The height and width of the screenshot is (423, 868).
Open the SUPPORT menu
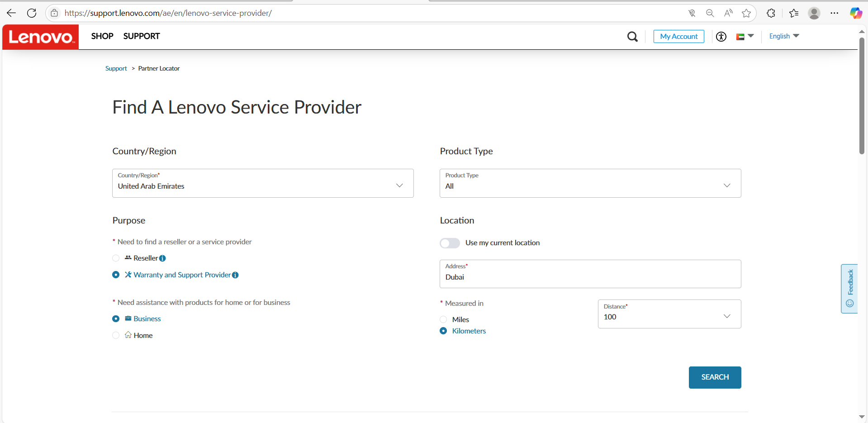pos(142,36)
